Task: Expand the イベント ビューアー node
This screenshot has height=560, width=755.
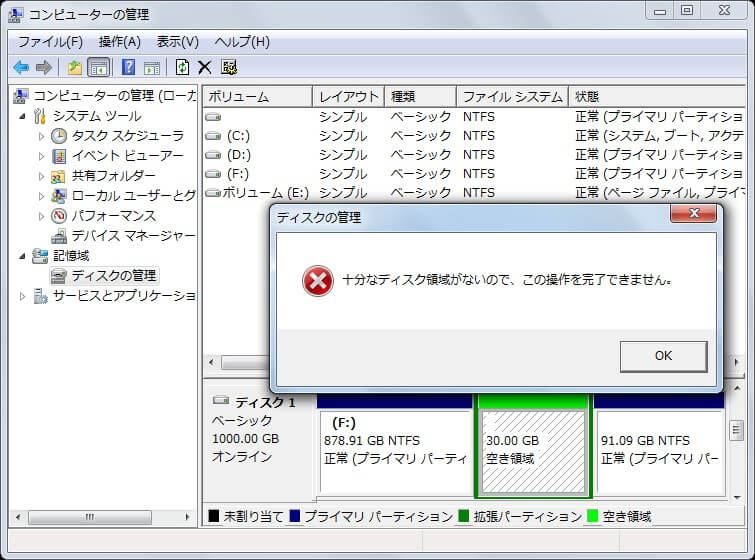Action: [x=41, y=156]
